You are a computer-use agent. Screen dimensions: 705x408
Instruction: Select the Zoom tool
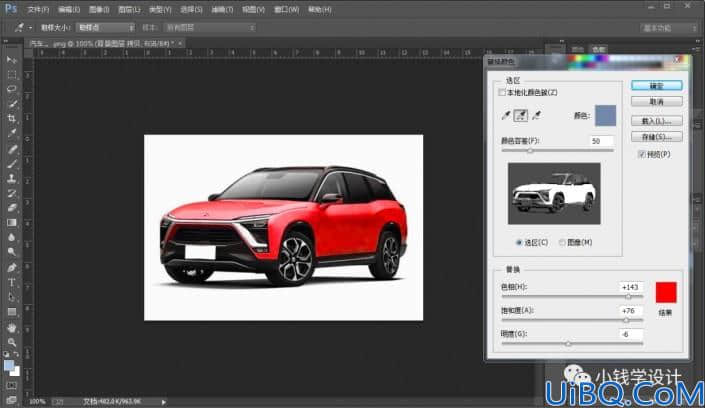pyautogui.click(x=12, y=342)
